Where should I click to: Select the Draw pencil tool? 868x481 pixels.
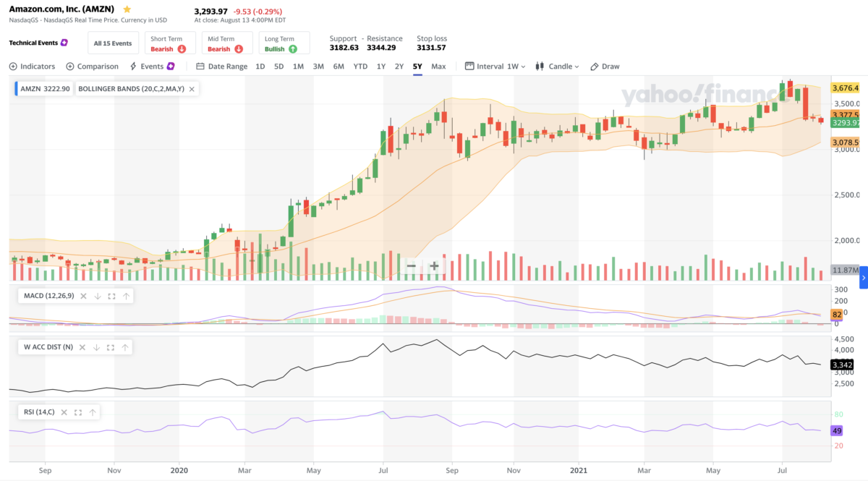pos(605,67)
